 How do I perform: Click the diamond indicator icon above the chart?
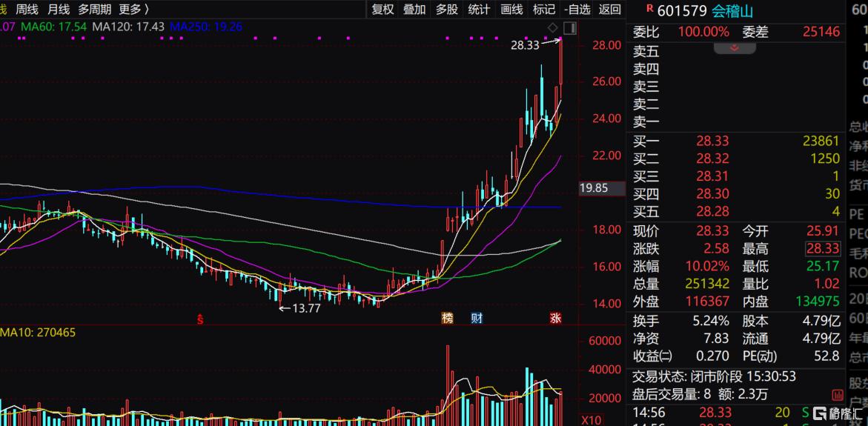(552, 27)
